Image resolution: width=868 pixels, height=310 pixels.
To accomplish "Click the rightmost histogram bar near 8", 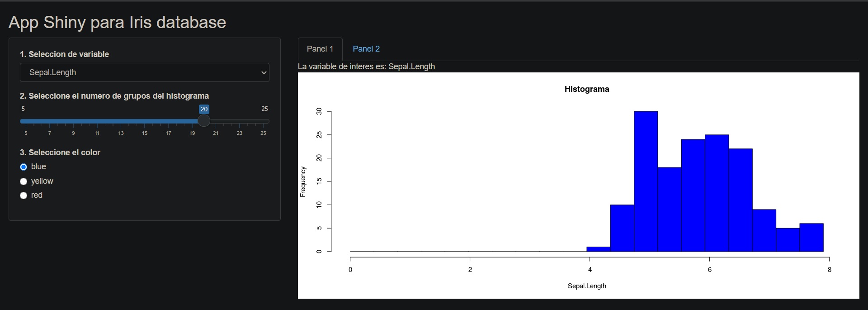I will (x=811, y=238).
